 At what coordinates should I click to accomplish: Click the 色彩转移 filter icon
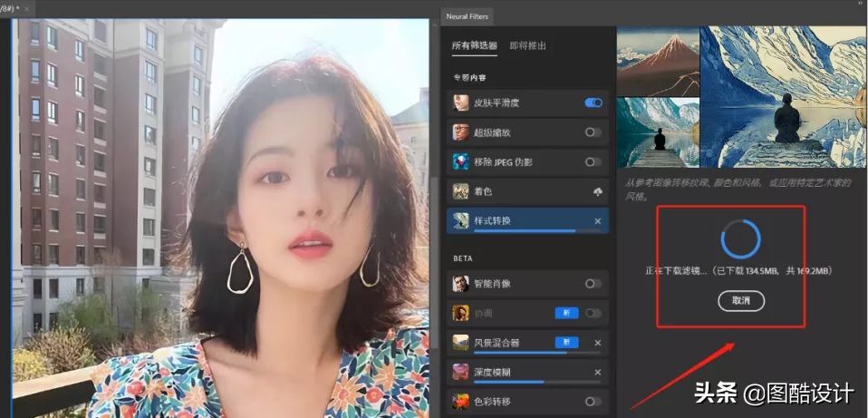point(460,402)
